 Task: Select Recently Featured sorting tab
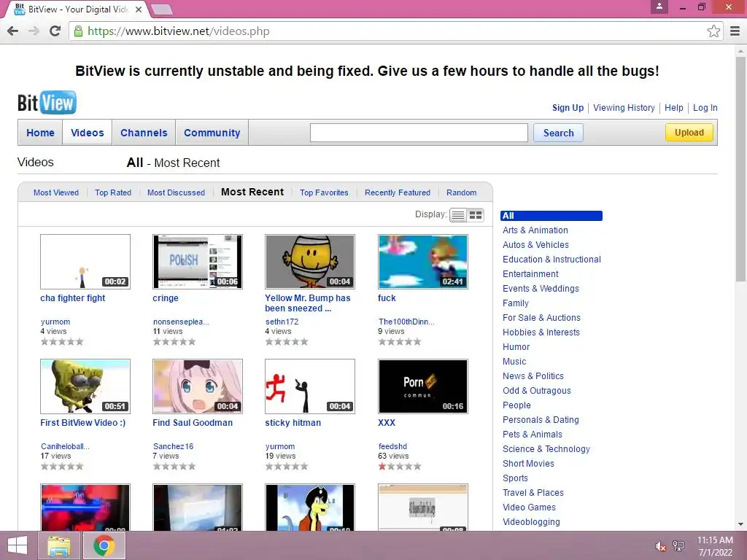[x=398, y=192]
